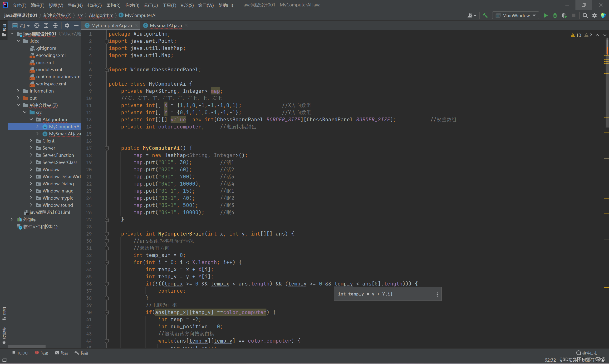Click src in the breadcrumb bar
Viewport: 609px width, 364px height.
pos(80,15)
